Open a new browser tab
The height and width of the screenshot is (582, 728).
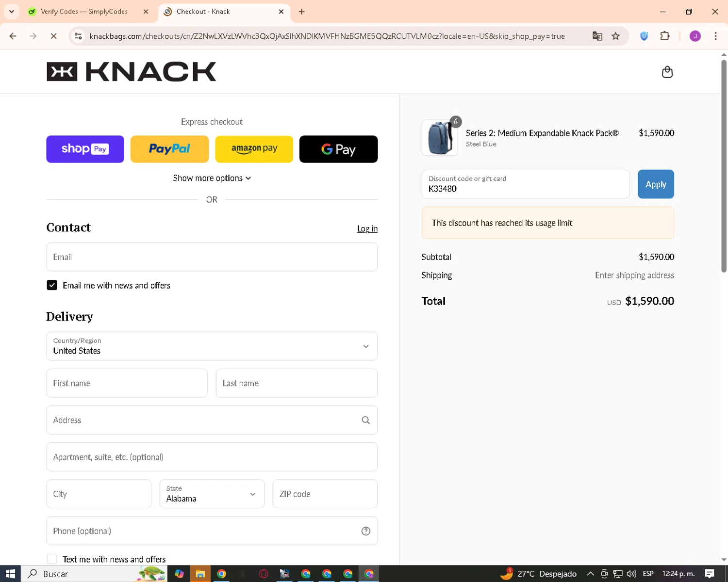(x=301, y=11)
